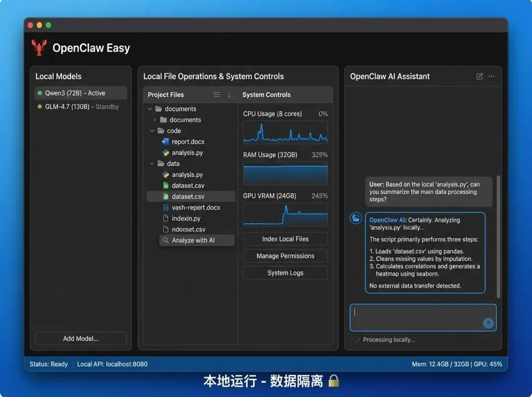Click magnifier icon in Analyze with AI
532x397 pixels.
[166, 240]
